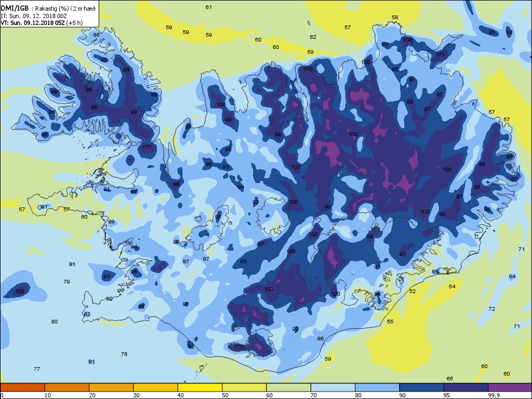The width and height of the screenshot is (532, 399).
Task: Click the humidity value '61' on the map
Action: [209, 7]
